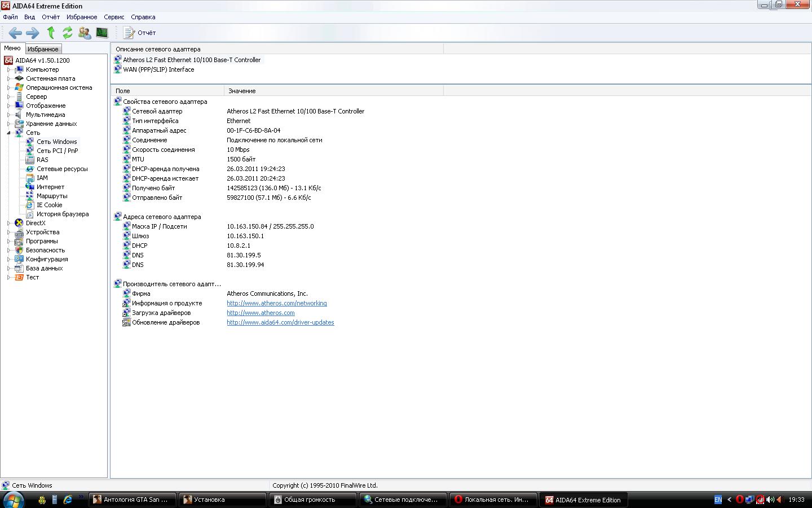Click the Программы tree icon
Viewport: 812px width, 508px height.
click(x=19, y=241)
